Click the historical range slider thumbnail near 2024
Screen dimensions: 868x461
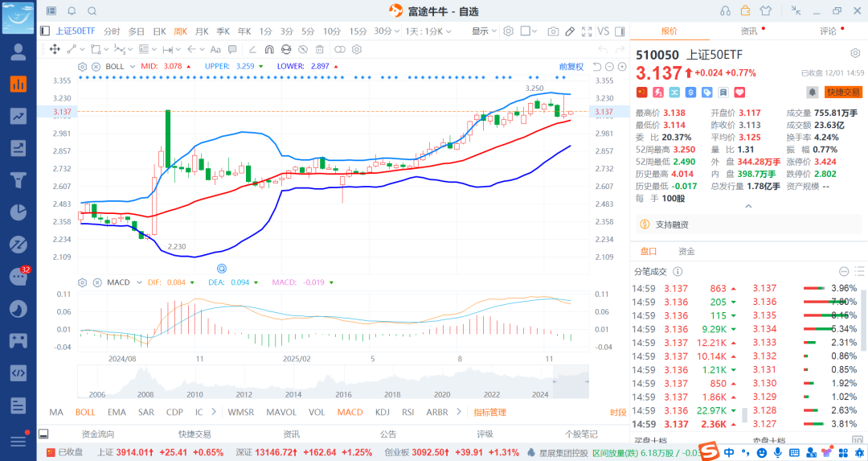pos(571,382)
